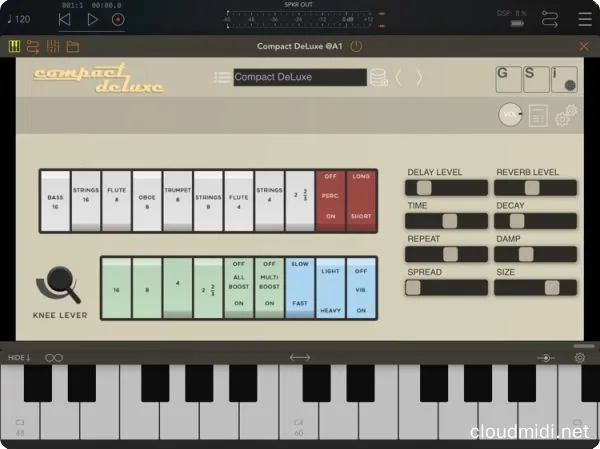The height and width of the screenshot is (449, 600).
Task: Open the preset list icon
Action: [222, 77]
